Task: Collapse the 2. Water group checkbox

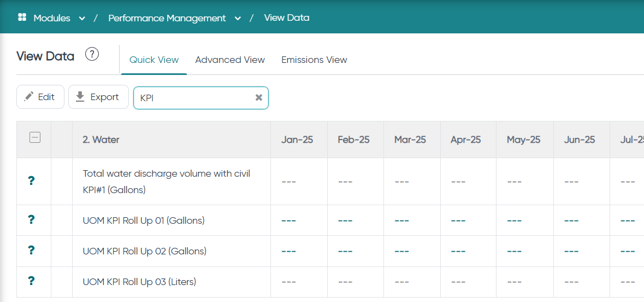Action: click(35, 138)
